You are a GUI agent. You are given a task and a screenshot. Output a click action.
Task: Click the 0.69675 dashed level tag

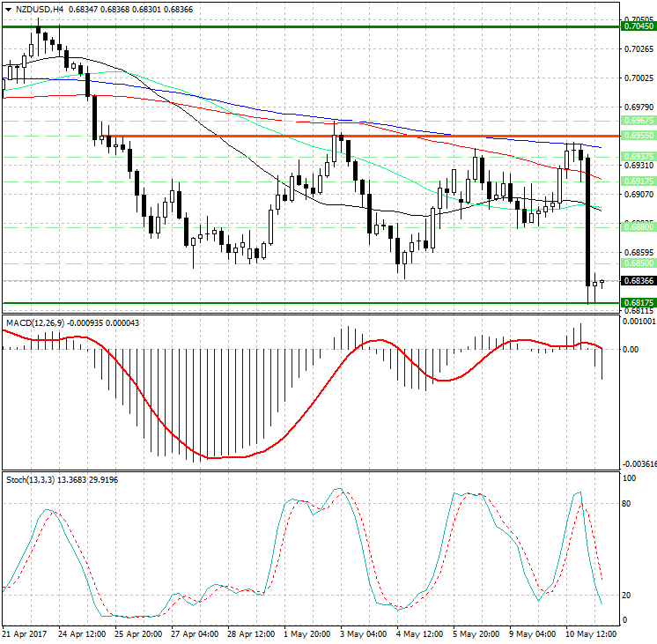click(638, 120)
